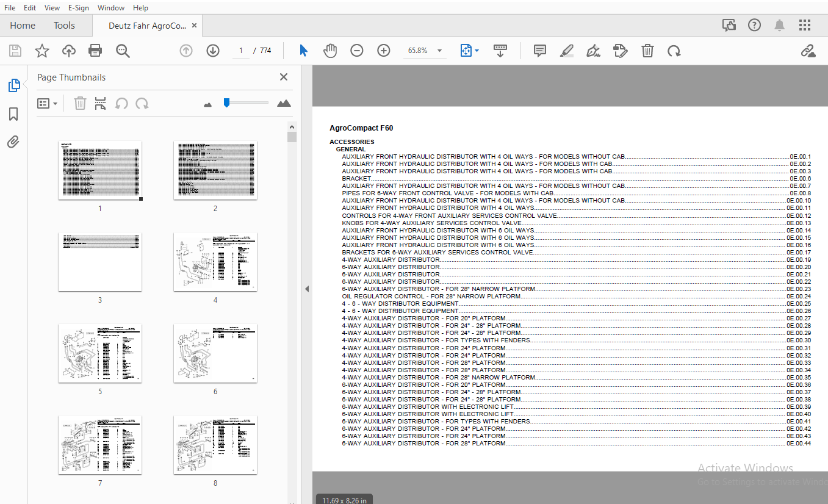Screen dimensions: 828x504
Task: Select the arrow selection tool
Action: pos(303,51)
